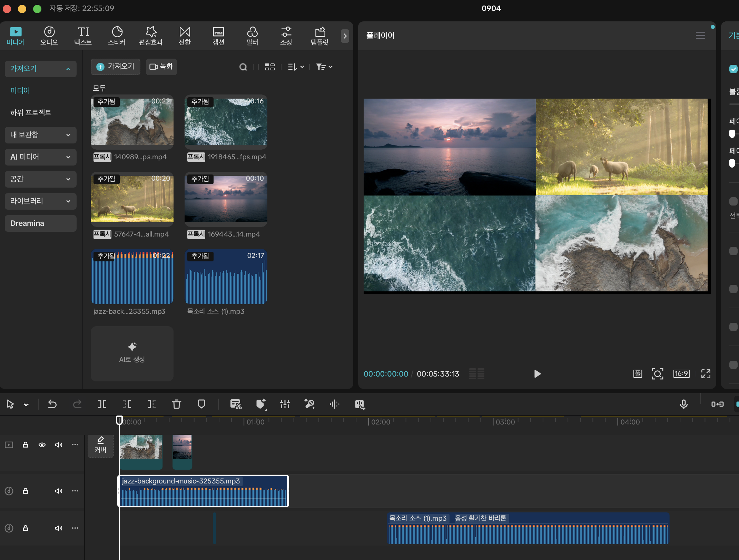Click the search magnifier icon in media panel
Image resolution: width=739 pixels, height=560 pixels.
coord(243,67)
